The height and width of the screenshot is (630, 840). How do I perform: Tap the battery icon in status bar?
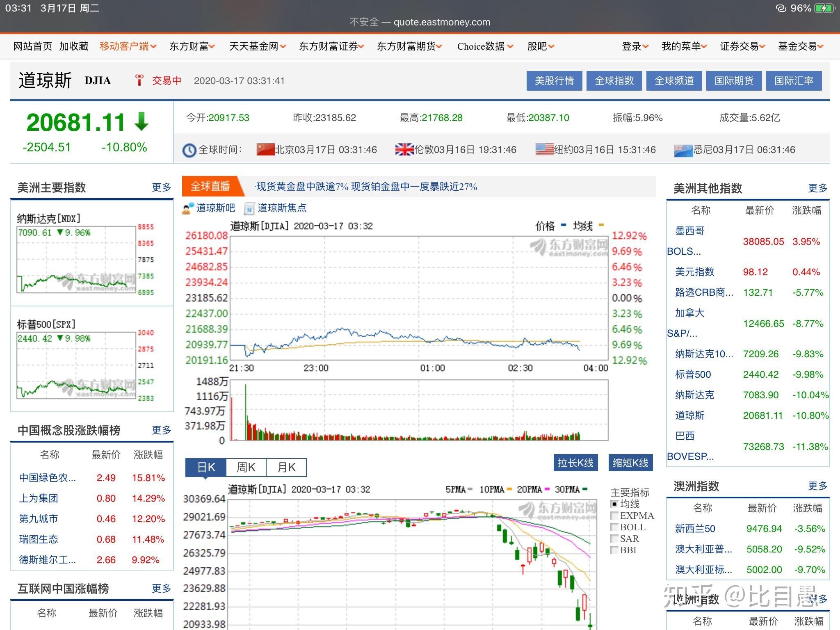pos(825,8)
